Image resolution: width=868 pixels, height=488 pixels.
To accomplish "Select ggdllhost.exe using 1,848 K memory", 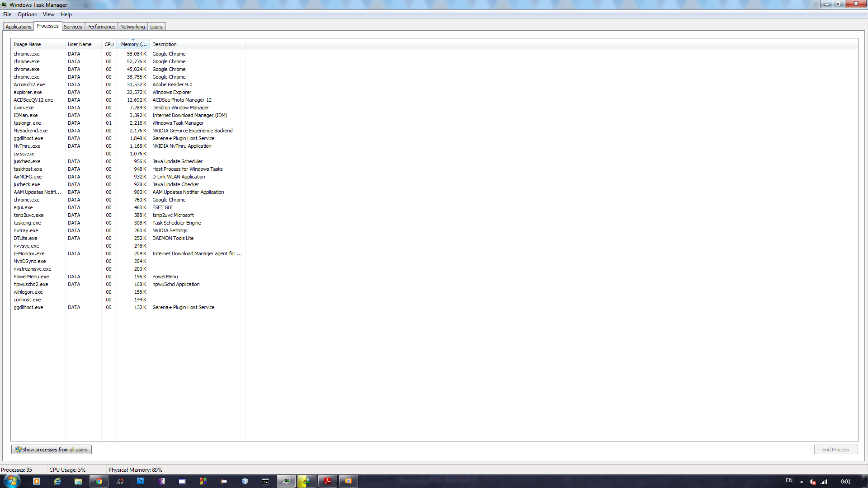I will (128, 138).
